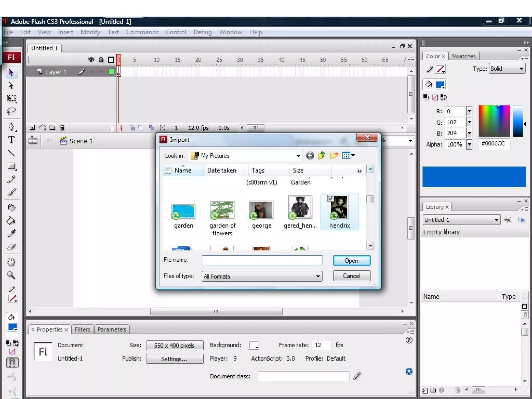
Task: Click the Open button in Import dialog
Action: coord(351,261)
